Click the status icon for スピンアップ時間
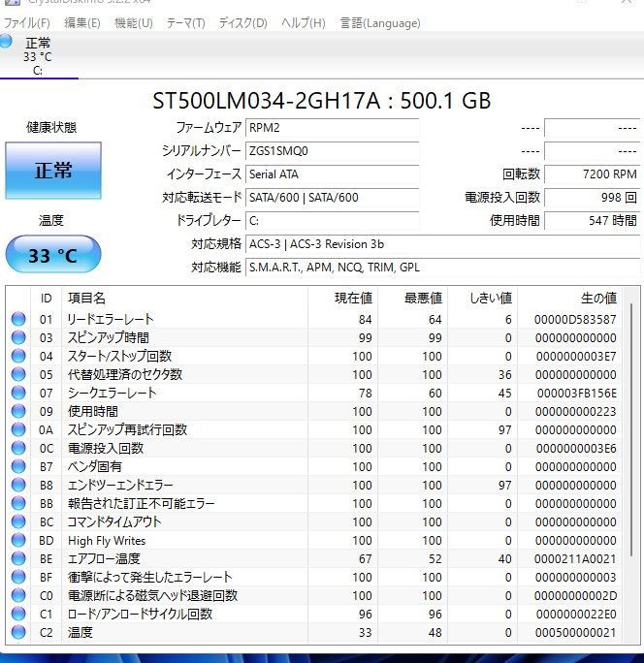This screenshot has height=663, width=644. pyautogui.click(x=18, y=337)
